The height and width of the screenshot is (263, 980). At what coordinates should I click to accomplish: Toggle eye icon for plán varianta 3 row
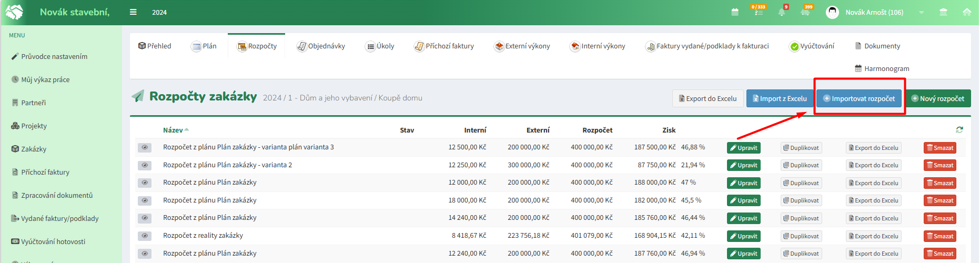pyautogui.click(x=145, y=147)
